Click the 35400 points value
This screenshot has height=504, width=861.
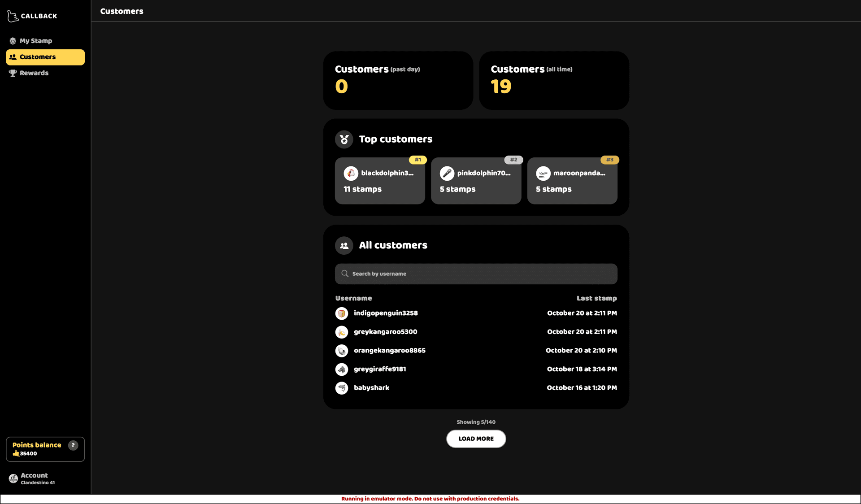pyautogui.click(x=28, y=453)
